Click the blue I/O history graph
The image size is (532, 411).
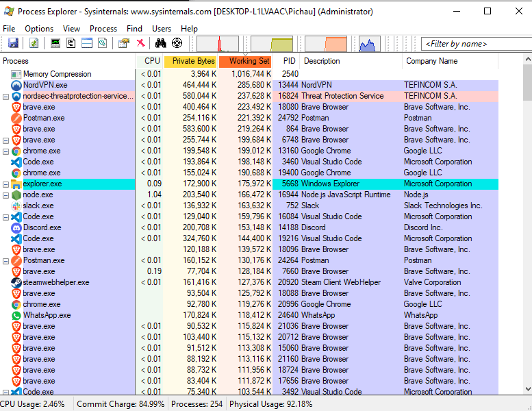[370, 44]
